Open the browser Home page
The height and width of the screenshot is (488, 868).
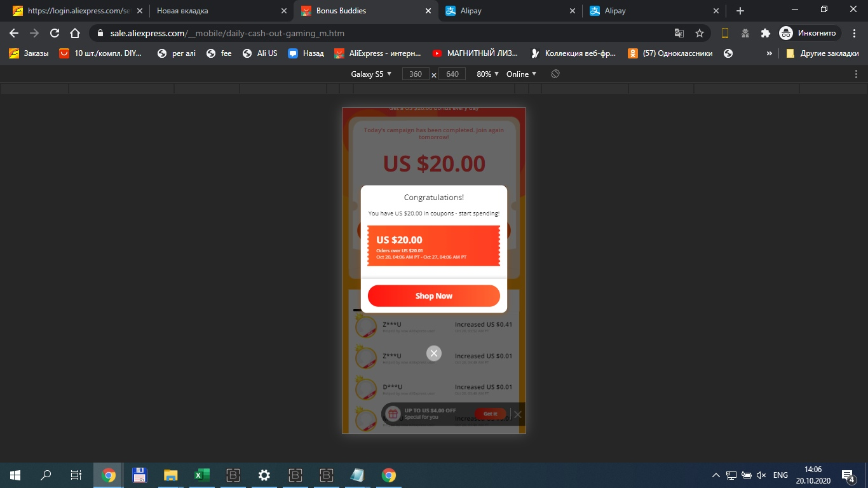75,33
